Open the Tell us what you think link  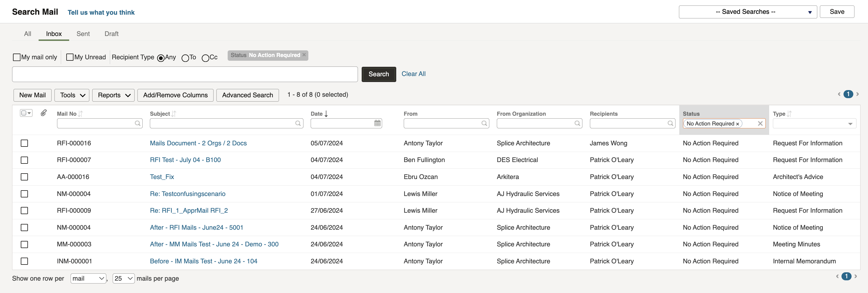pos(101,12)
